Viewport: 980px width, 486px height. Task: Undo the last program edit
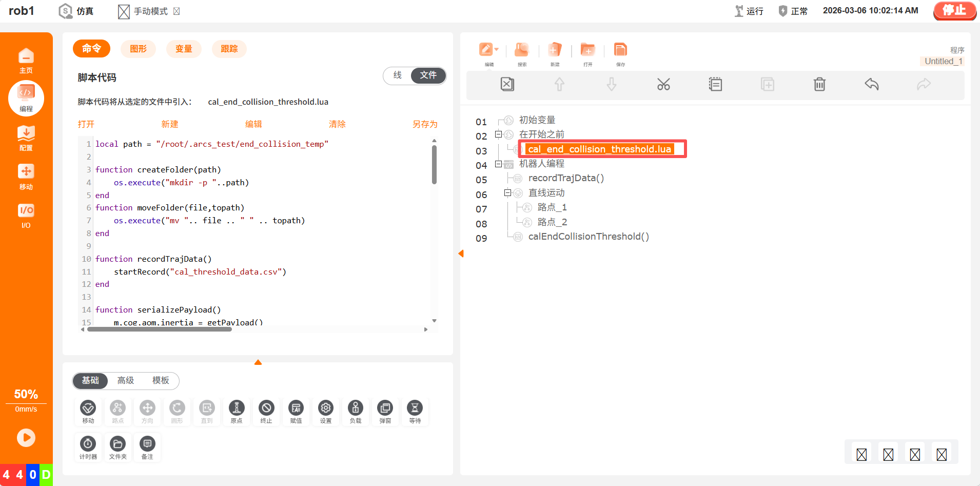(x=871, y=85)
